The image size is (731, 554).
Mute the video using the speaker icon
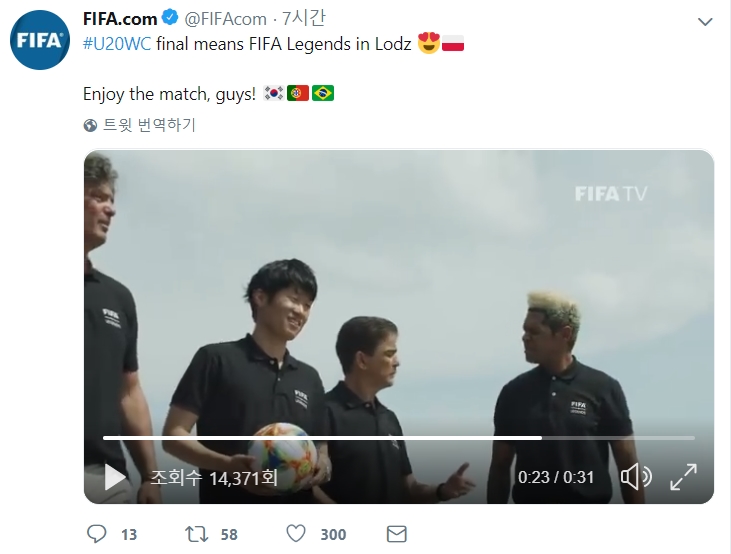click(636, 477)
